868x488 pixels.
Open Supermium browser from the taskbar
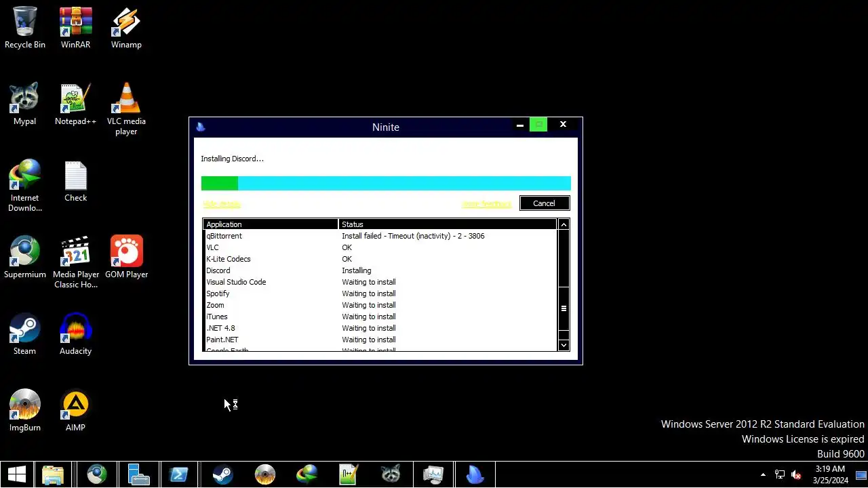(x=96, y=474)
